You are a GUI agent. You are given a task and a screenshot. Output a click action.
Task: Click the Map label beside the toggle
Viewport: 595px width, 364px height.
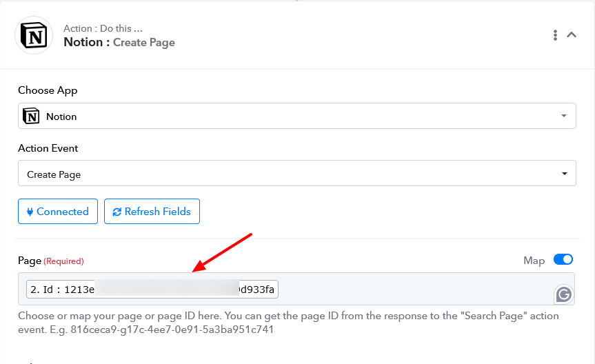(534, 261)
